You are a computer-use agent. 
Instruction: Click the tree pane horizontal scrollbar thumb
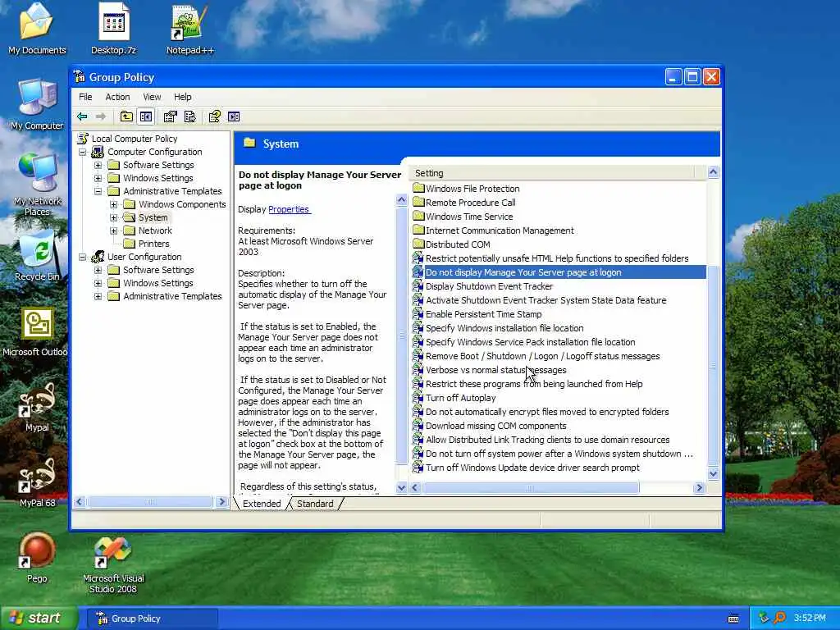tap(151, 502)
